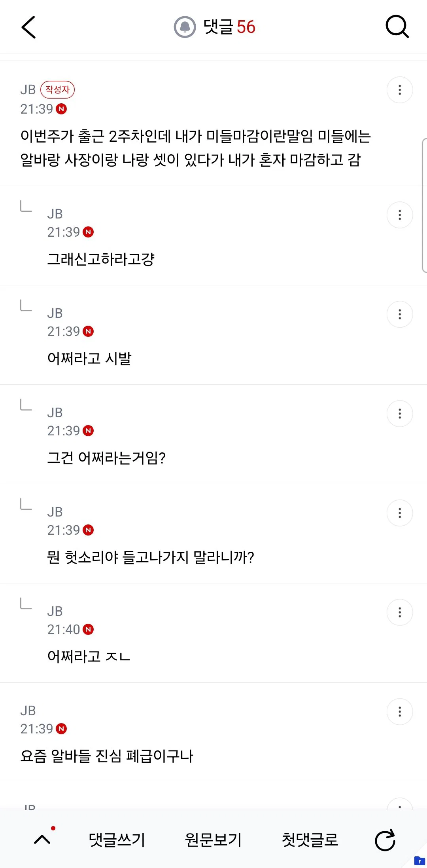Open options for '요즘 알바들 진심 폐급이구나' comment

(400, 712)
